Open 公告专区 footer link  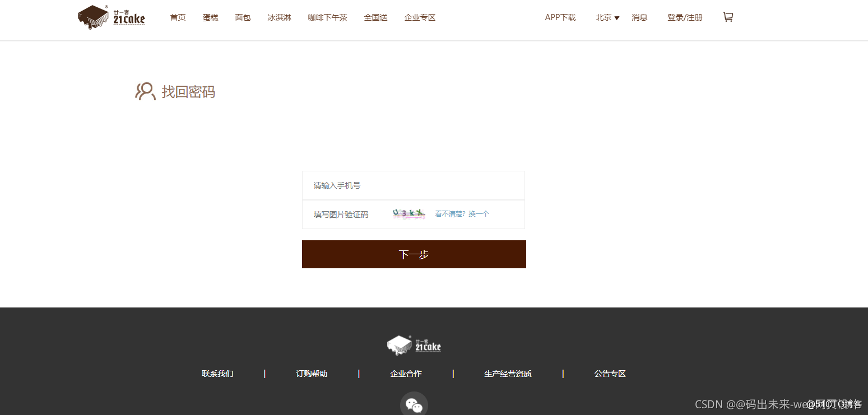(610, 374)
